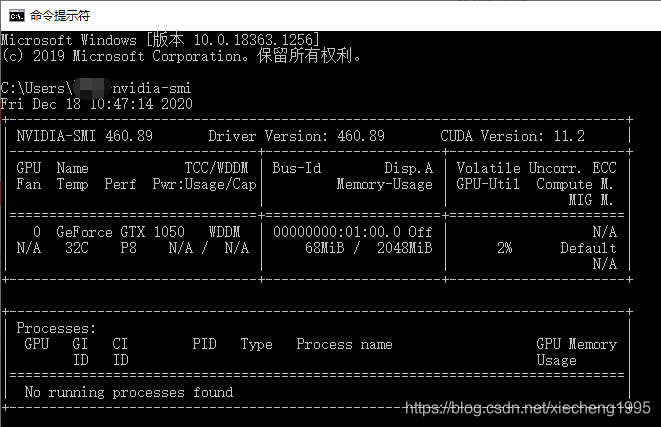Click the 命令提示符 window title text
661x427 pixels.
pos(60,16)
